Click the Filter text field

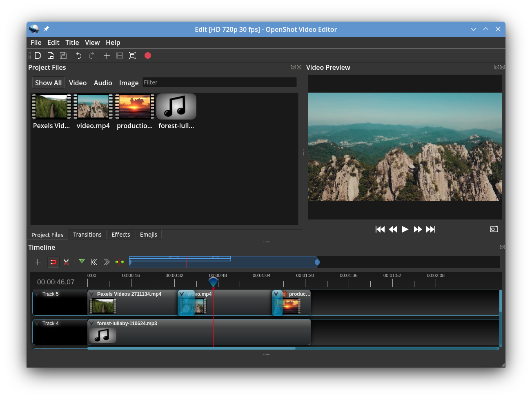click(x=219, y=82)
